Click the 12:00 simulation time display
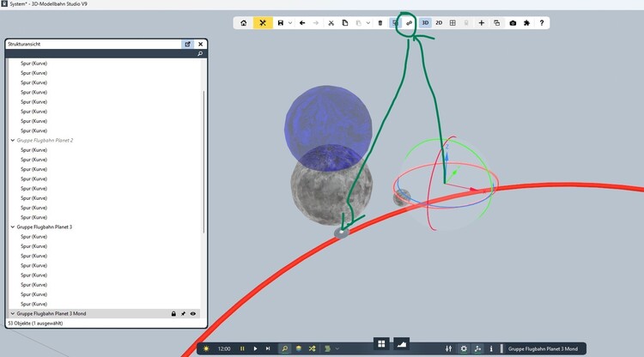The width and height of the screenshot is (644, 357). 224,348
